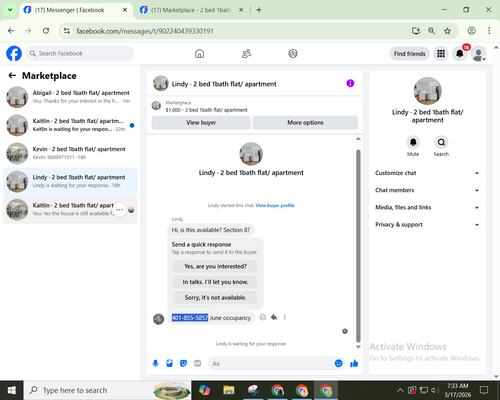Bookmark this page with the star
This screenshot has width=500, height=400.
click(447, 31)
